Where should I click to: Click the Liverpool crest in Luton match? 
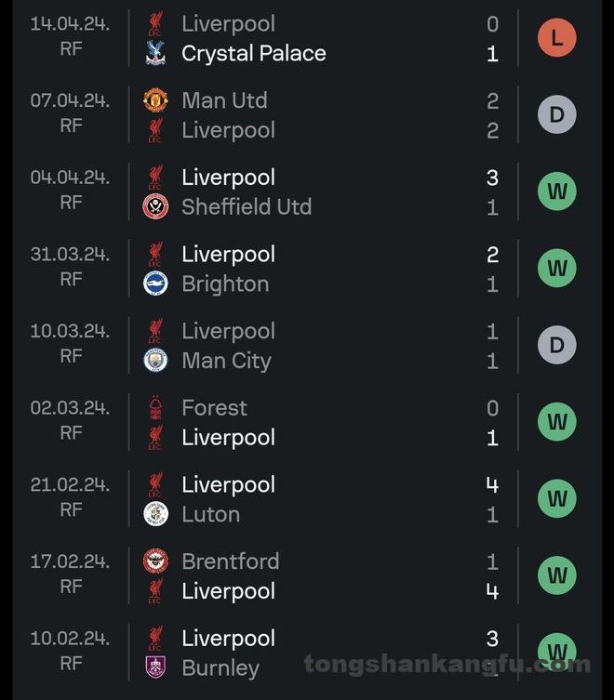pyautogui.click(x=155, y=484)
